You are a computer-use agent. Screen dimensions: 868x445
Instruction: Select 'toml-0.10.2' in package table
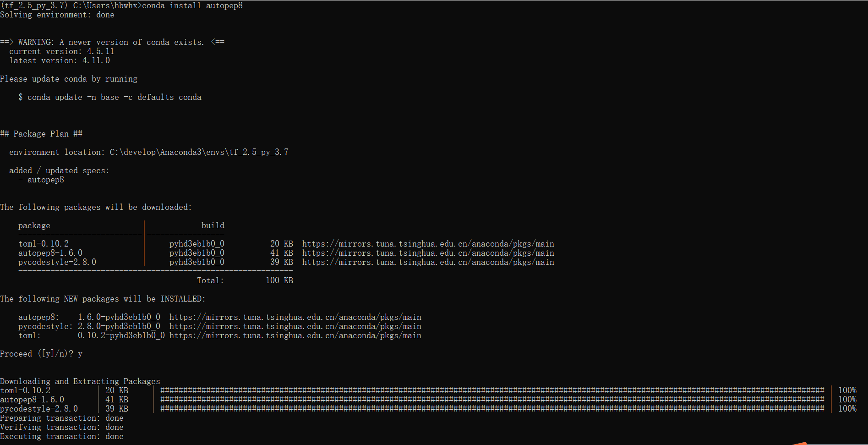coord(44,244)
